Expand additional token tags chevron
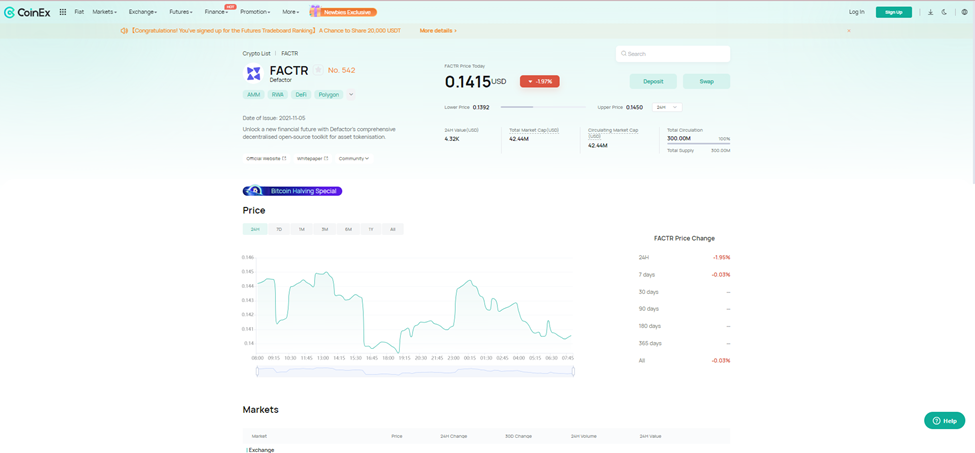 point(351,94)
